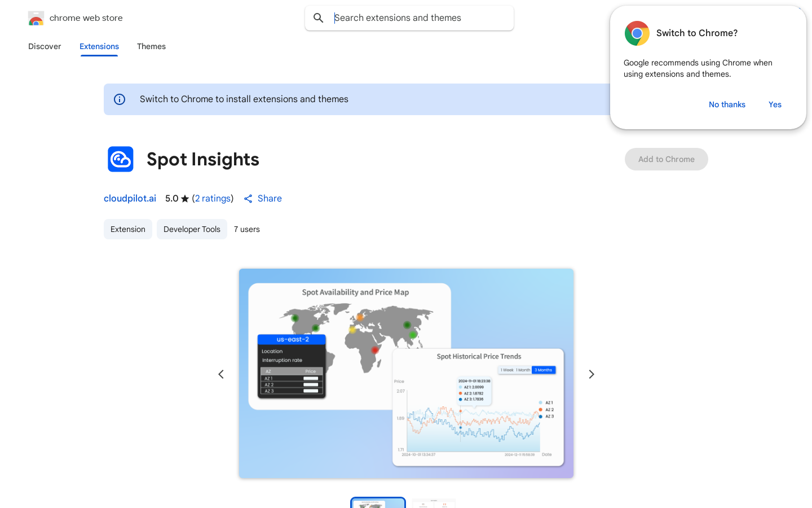Viewport: 812px width, 508px height.
Task: Show previous screenshot with left arrow
Action: coord(221,374)
